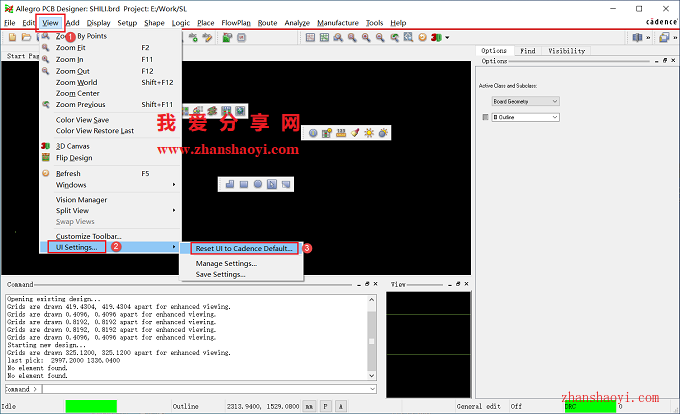Viewport: 680px width, 414px height.
Task: Open the Manufacture menu
Action: pos(338,23)
